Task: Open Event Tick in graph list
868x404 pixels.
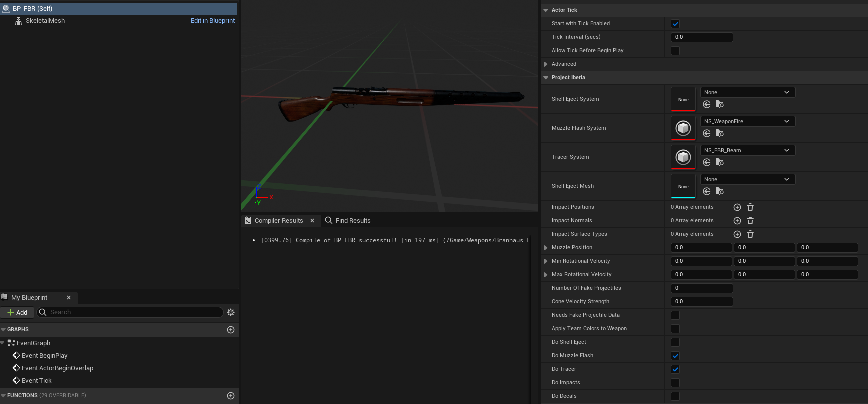Action: pos(37,380)
